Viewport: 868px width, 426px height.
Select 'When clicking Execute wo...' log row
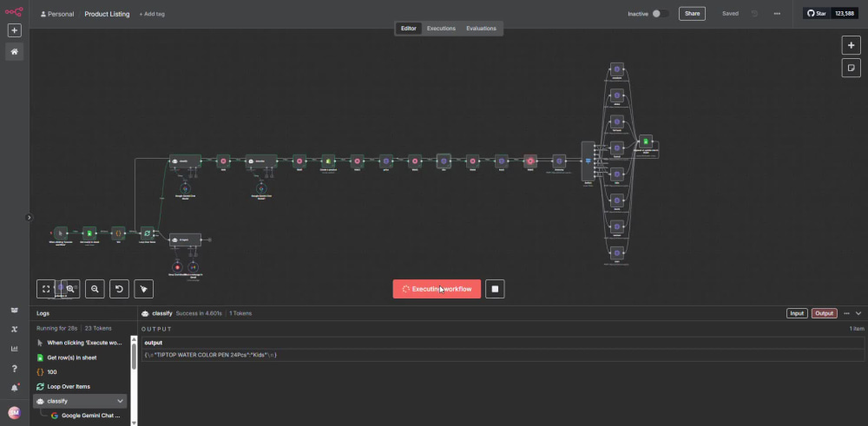click(x=82, y=343)
